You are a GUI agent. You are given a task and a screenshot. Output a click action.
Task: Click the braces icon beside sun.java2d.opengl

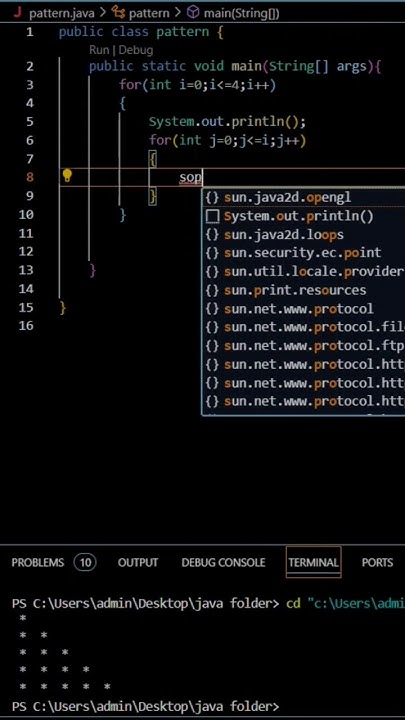(x=212, y=197)
